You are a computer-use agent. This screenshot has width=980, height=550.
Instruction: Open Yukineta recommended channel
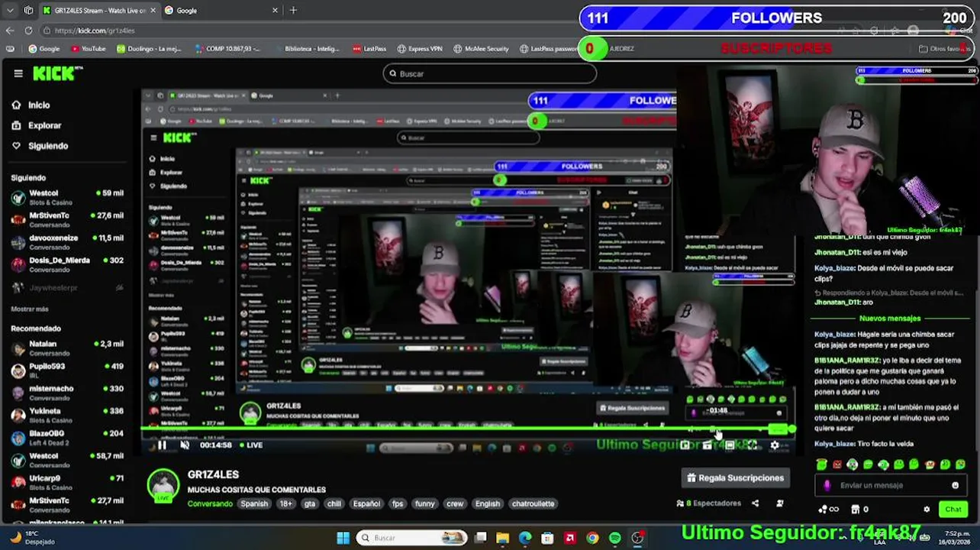point(67,415)
